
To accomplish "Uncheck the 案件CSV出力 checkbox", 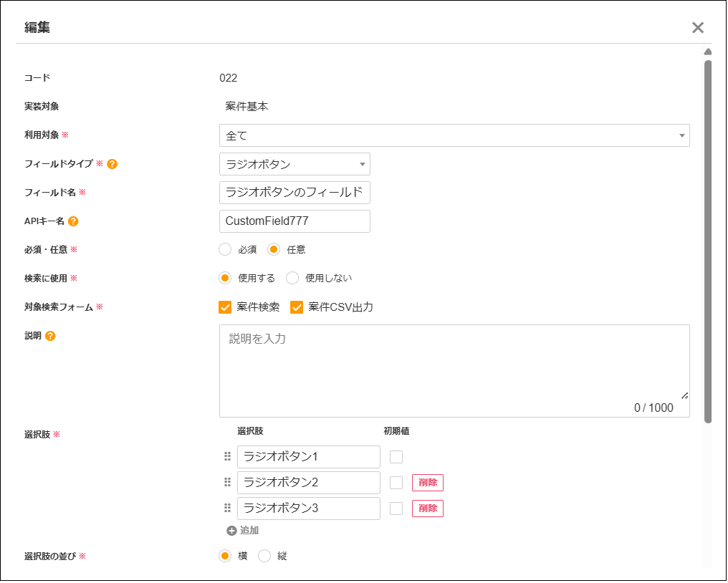I will [297, 307].
